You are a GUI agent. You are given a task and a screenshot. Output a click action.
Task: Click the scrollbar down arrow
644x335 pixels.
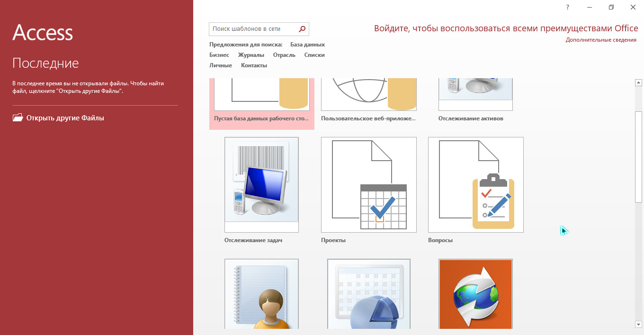(x=638, y=324)
